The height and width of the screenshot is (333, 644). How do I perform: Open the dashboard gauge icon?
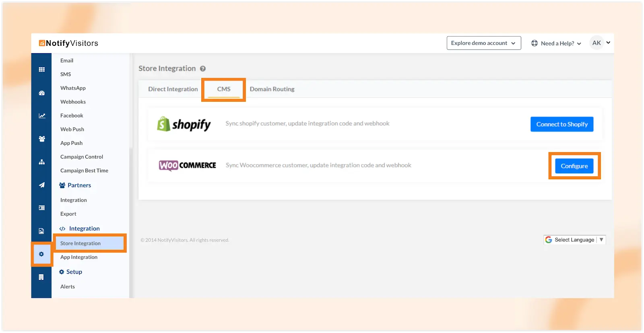click(41, 93)
